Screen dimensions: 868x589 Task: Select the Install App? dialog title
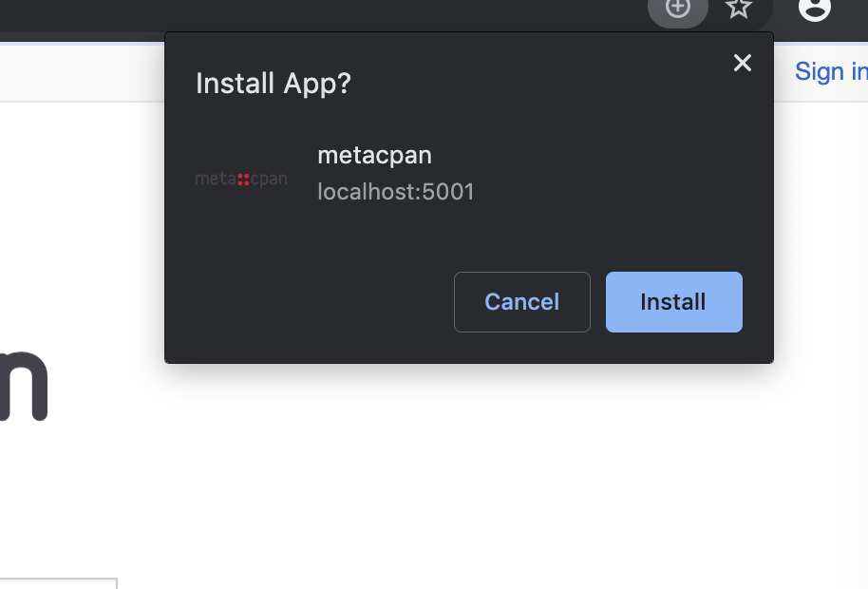(273, 83)
